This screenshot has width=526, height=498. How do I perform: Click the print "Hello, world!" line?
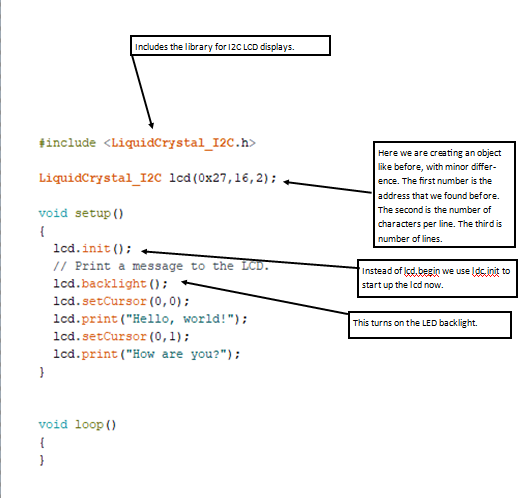pyautogui.click(x=150, y=319)
